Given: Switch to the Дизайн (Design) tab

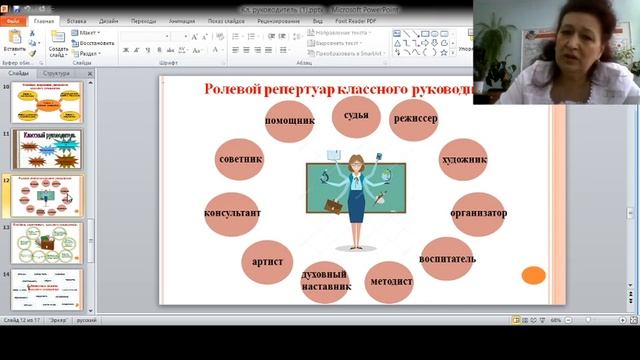Looking at the screenshot, I should [x=109, y=21].
